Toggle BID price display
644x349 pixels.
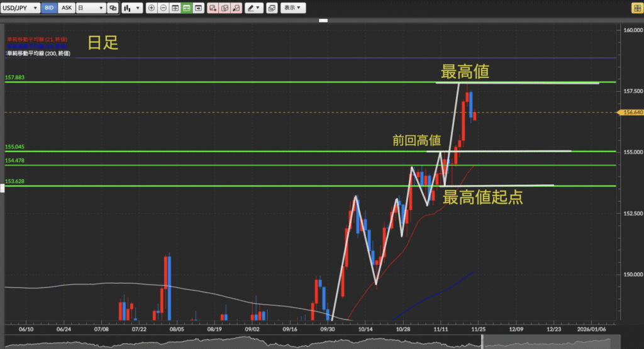(50, 8)
